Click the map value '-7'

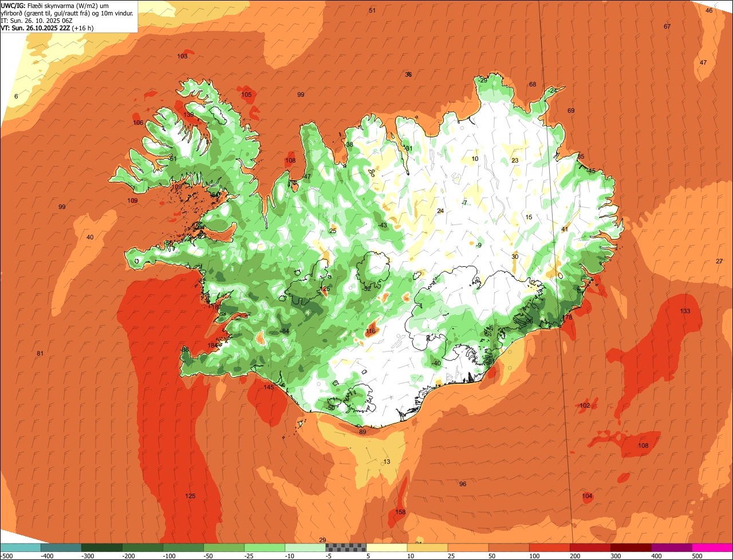point(464,203)
